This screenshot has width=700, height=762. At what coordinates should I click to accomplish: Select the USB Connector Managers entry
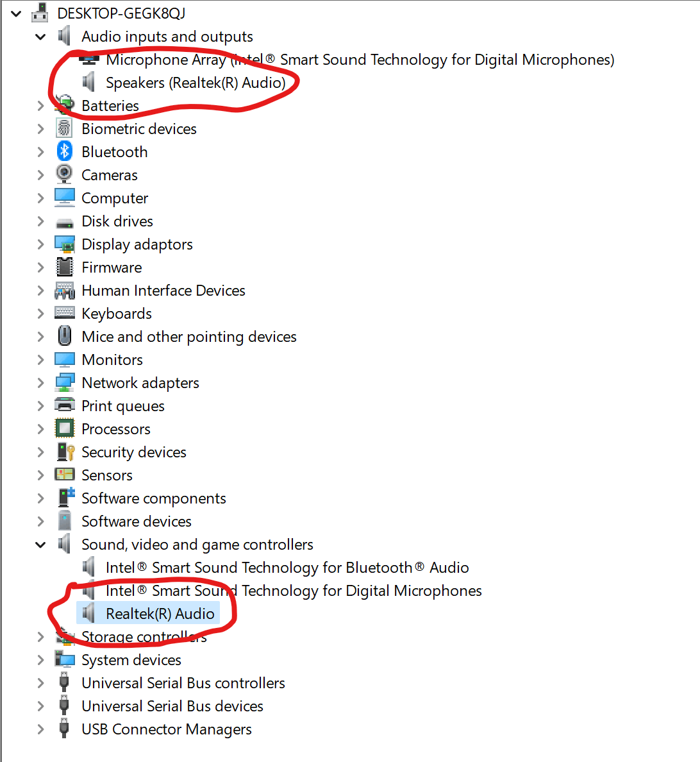click(x=166, y=729)
